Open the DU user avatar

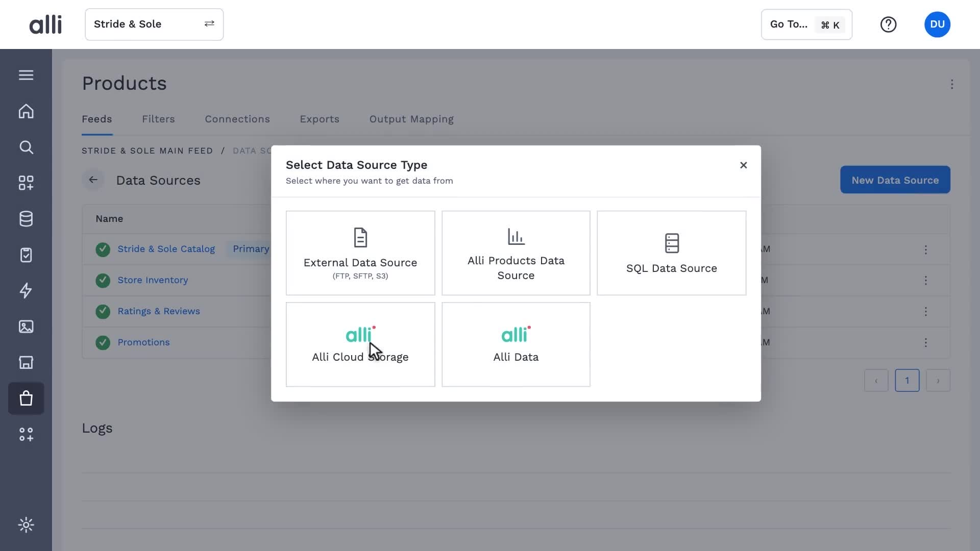(x=937, y=24)
